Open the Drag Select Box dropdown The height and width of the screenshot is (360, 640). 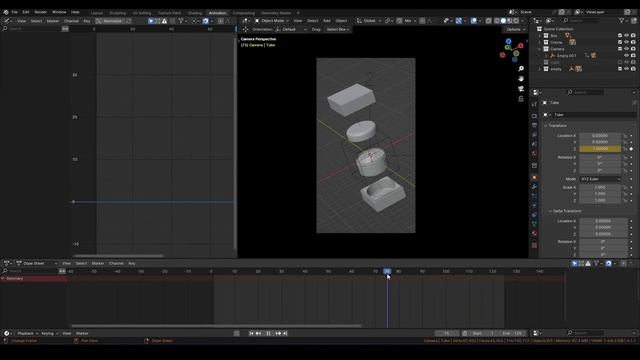338,29
